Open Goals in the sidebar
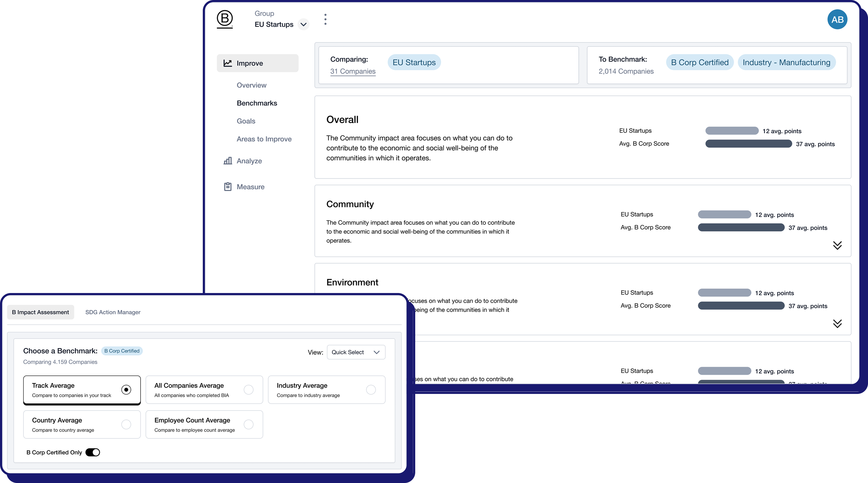The image size is (868, 483). [x=246, y=121]
